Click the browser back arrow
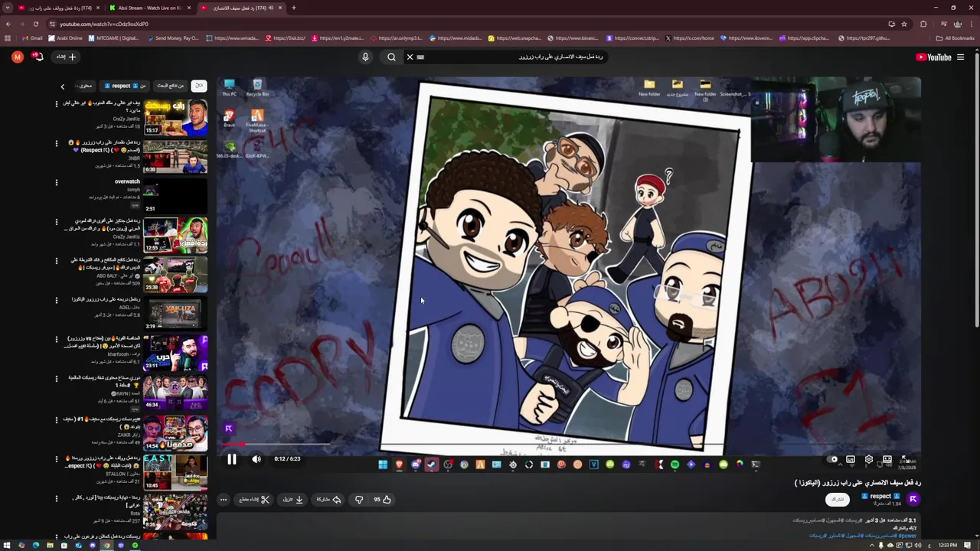Image resolution: width=980 pixels, height=551 pixels. click(x=8, y=24)
